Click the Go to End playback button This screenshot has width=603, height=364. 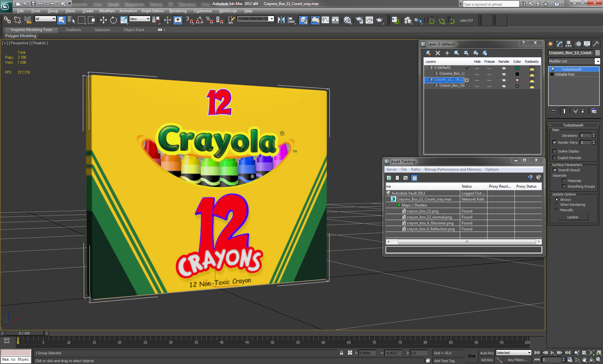coord(568,353)
